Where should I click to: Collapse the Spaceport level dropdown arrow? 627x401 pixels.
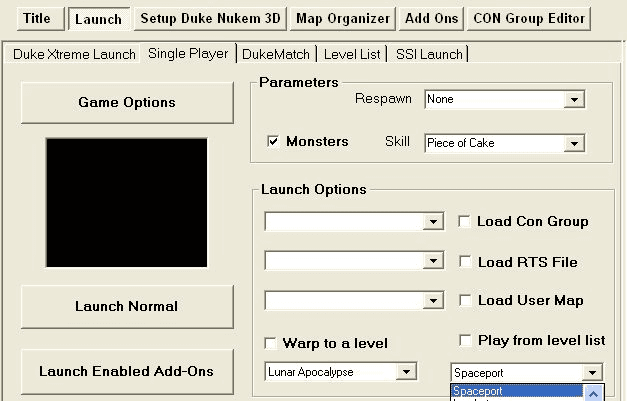(592, 373)
